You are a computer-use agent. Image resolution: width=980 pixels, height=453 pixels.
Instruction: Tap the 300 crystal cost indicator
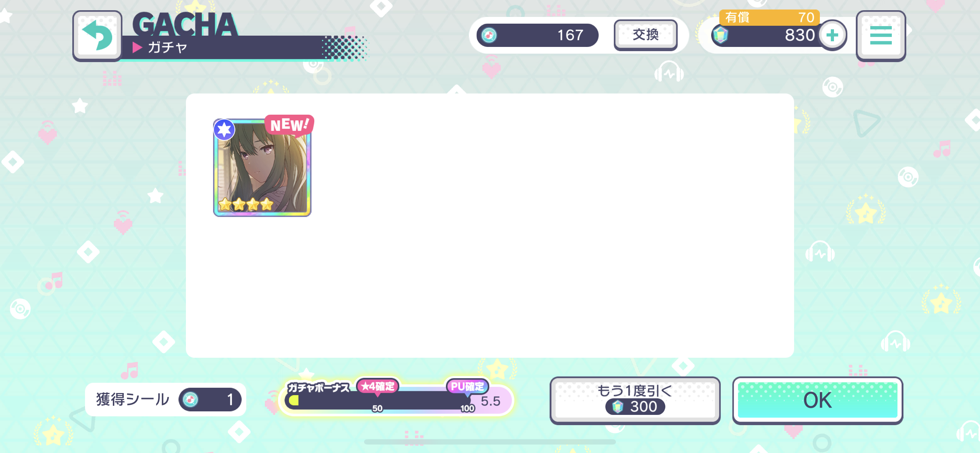pos(635,406)
